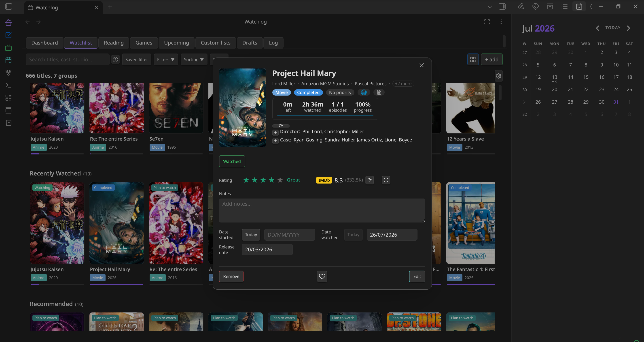
Task: Refresh the IMDb rating
Action: tap(369, 180)
